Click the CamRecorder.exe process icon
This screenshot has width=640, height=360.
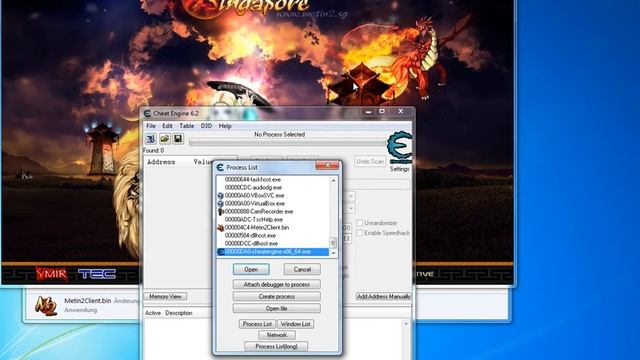[x=221, y=211]
